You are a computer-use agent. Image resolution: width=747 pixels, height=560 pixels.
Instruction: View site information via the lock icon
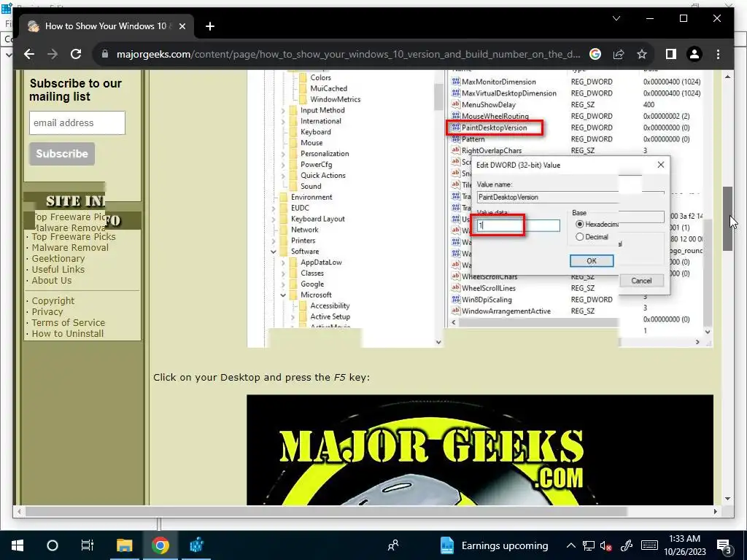point(105,54)
